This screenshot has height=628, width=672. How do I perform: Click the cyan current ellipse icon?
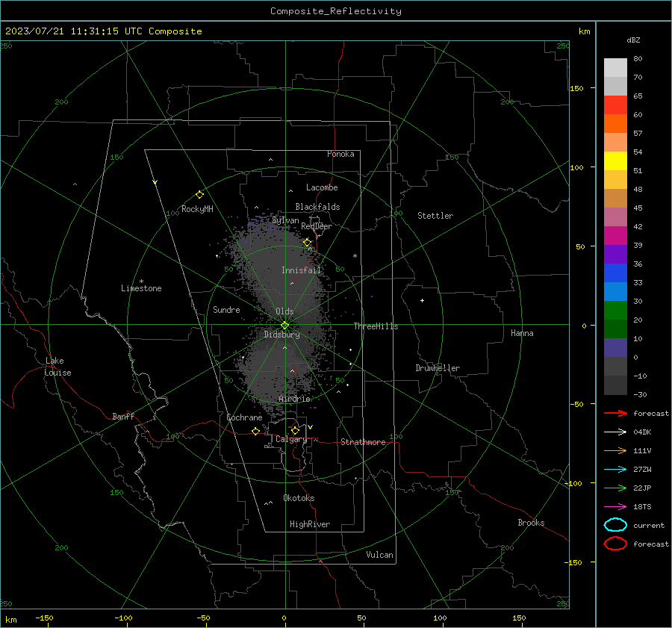pyautogui.click(x=615, y=525)
